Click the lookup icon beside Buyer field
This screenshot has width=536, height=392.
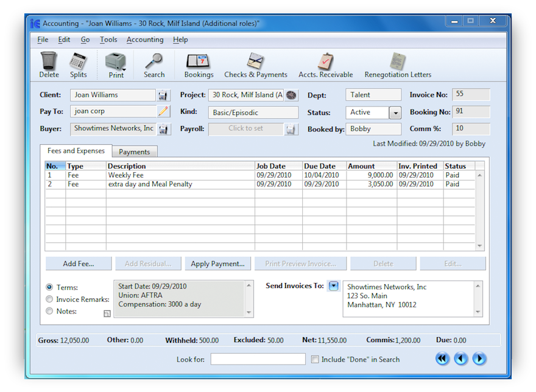[x=163, y=129]
